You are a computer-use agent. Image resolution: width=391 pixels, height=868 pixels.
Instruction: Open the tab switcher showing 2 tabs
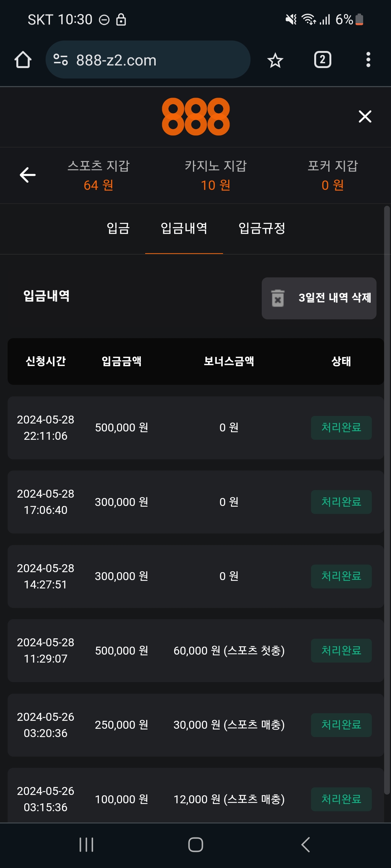tap(322, 60)
